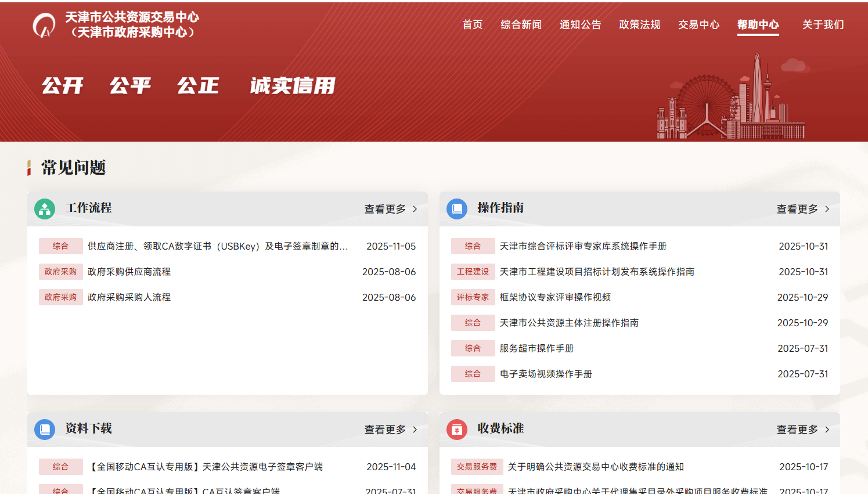Click the 评标专家 tag on 框架协议 entry
Screen dimensions: 868x494
coord(473,297)
